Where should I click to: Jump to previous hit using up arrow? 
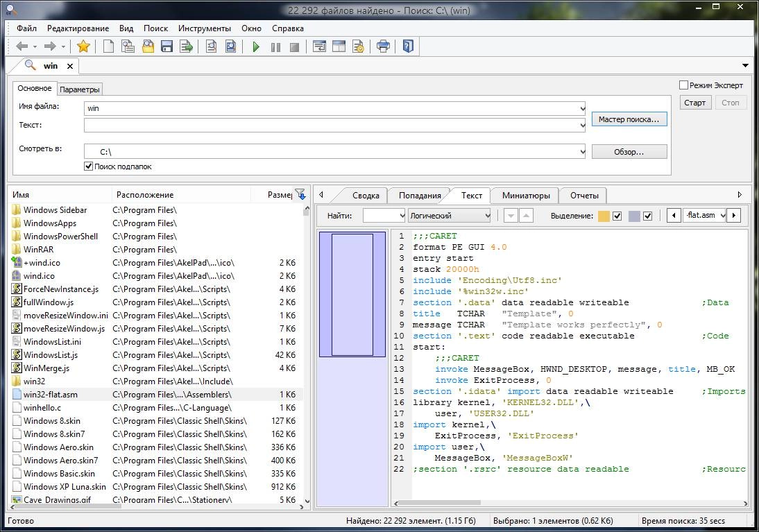526,216
